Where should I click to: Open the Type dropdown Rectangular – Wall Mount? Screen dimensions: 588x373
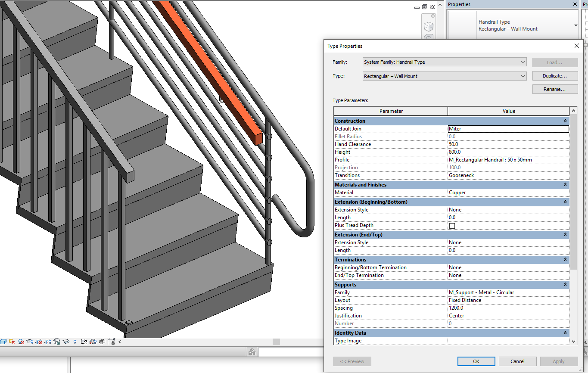(445, 76)
